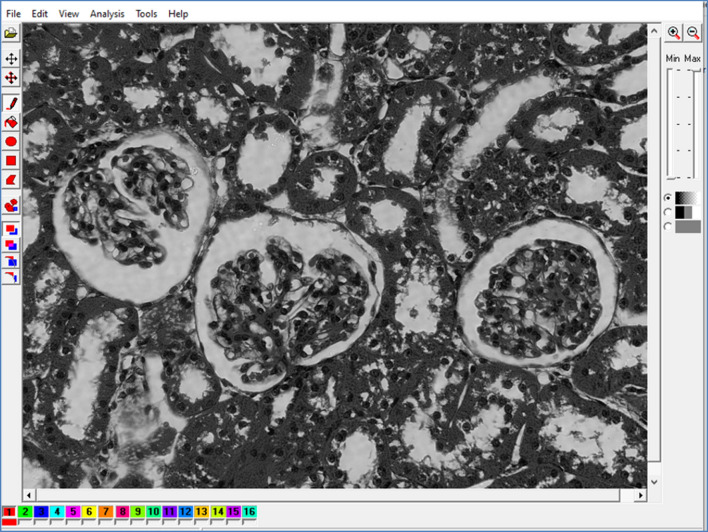
Task: Select red color class 1
Action: [x=9, y=512]
